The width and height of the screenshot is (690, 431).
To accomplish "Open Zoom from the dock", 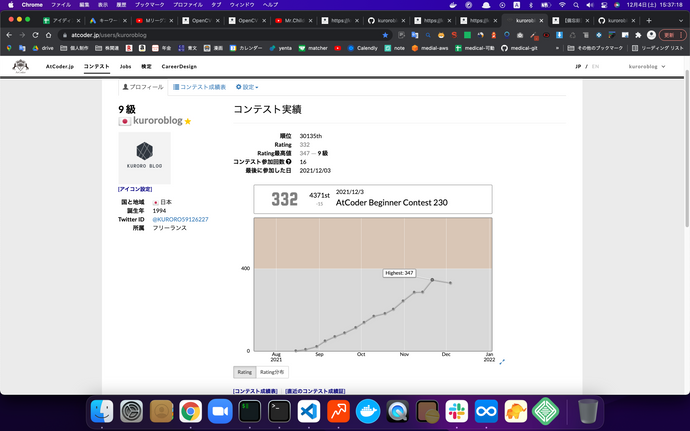I will [220, 412].
